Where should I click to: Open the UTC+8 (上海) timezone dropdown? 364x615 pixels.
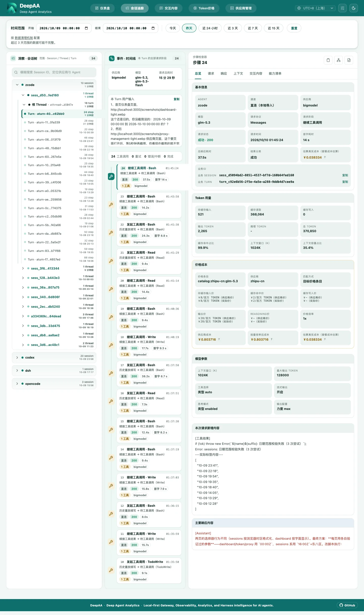pos(315,8)
